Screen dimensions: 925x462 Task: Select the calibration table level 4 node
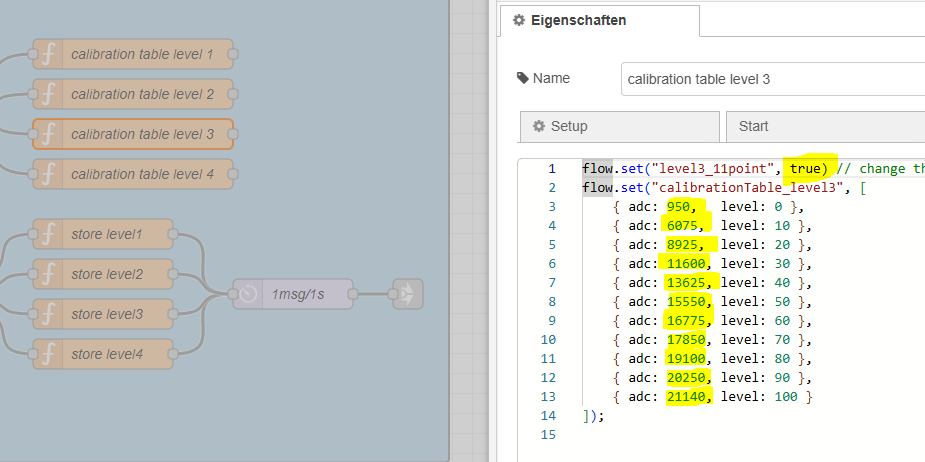[133, 174]
